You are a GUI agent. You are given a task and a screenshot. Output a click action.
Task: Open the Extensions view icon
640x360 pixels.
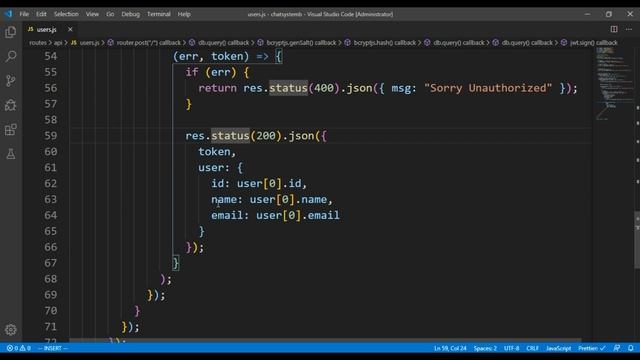(x=11, y=129)
